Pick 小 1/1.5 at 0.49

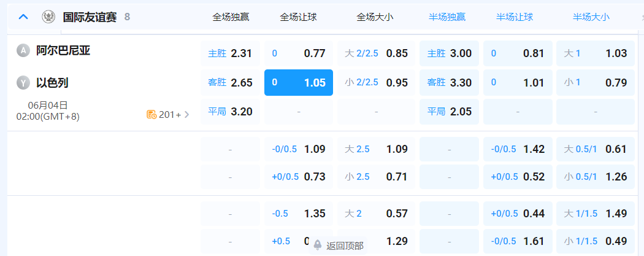click(596, 241)
